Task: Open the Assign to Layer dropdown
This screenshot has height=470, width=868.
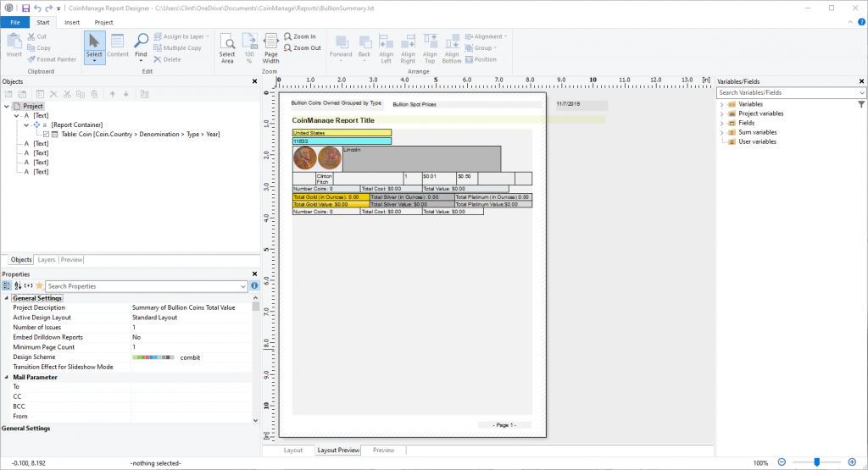Action: click(181, 36)
